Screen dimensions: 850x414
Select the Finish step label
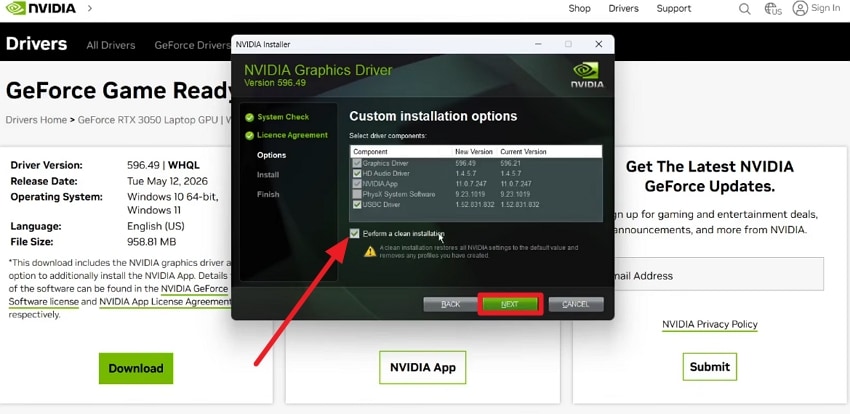[268, 195]
